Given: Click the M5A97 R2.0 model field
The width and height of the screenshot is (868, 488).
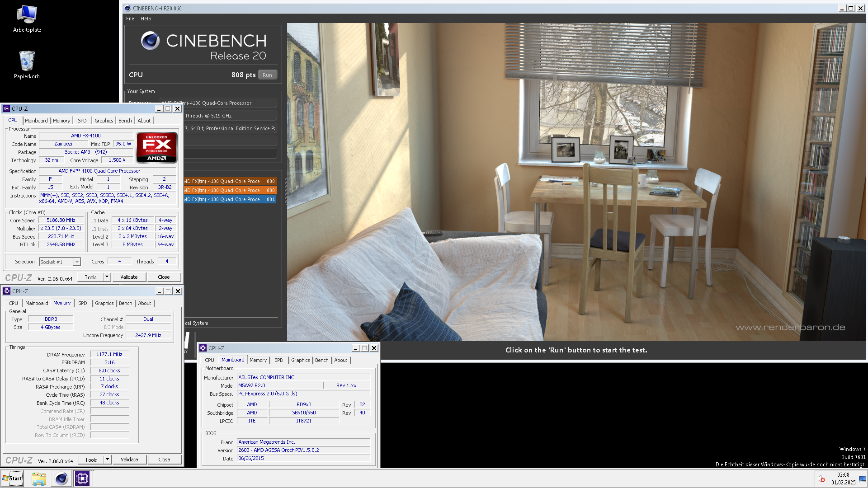Looking at the screenshot, I should [x=279, y=386].
